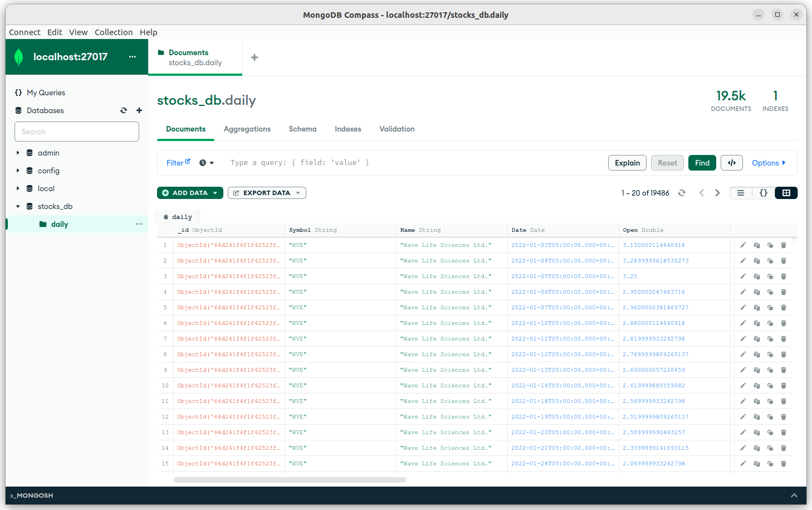Image resolution: width=812 pixels, height=510 pixels.
Task: Click the Date column header
Action: pyautogui.click(x=564, y=230)
